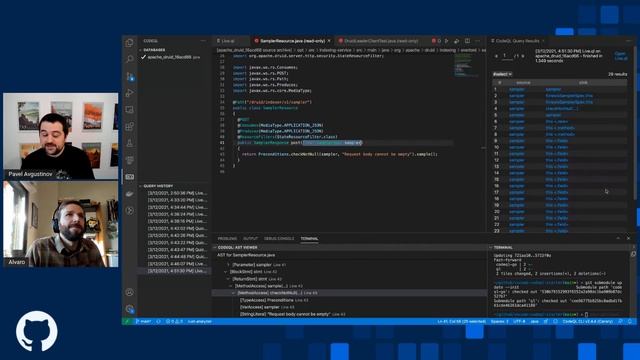Click the source link in result row 1
The width and height of the screenshot is (640, 360).
pyautogui.click(x=517, y=89)
